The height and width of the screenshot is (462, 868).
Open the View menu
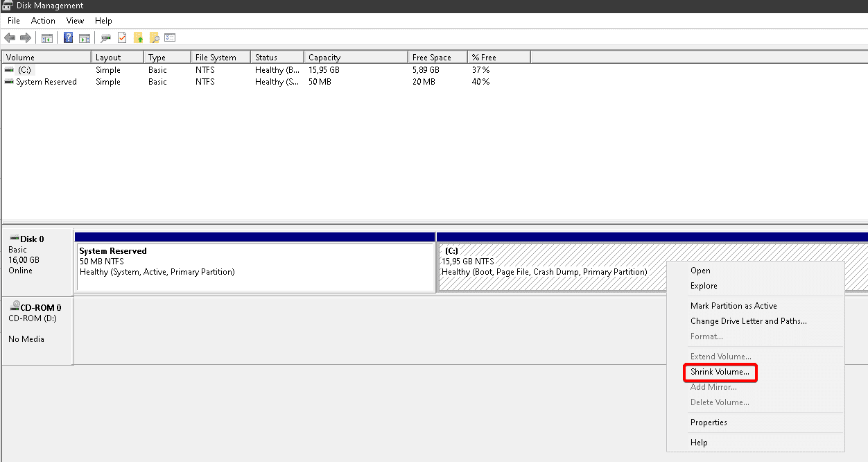pos(75,21)
